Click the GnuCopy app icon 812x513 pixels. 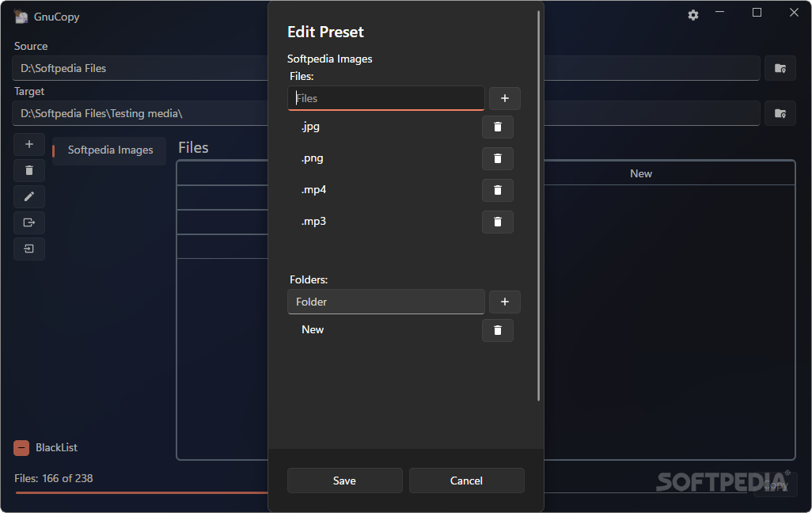click(x=21, y=17)
